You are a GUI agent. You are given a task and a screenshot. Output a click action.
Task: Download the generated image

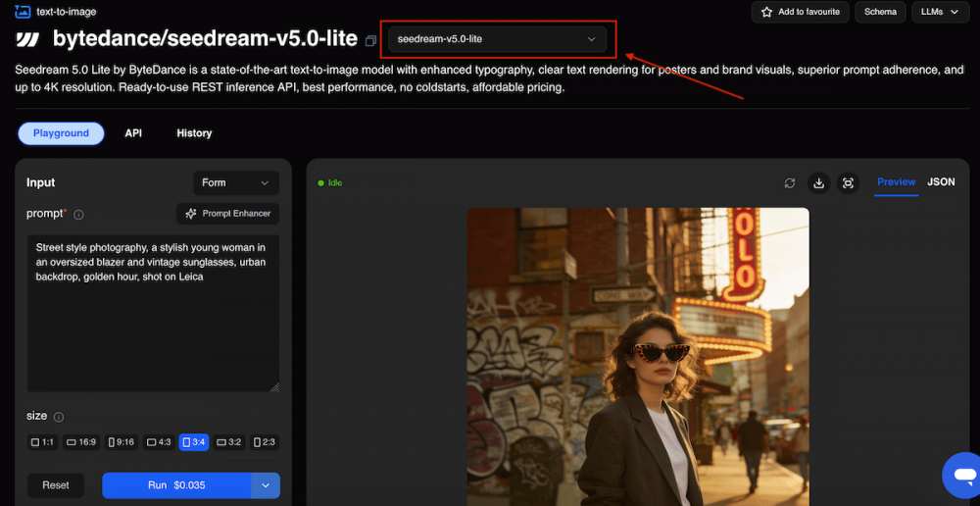tap(818, 182)
